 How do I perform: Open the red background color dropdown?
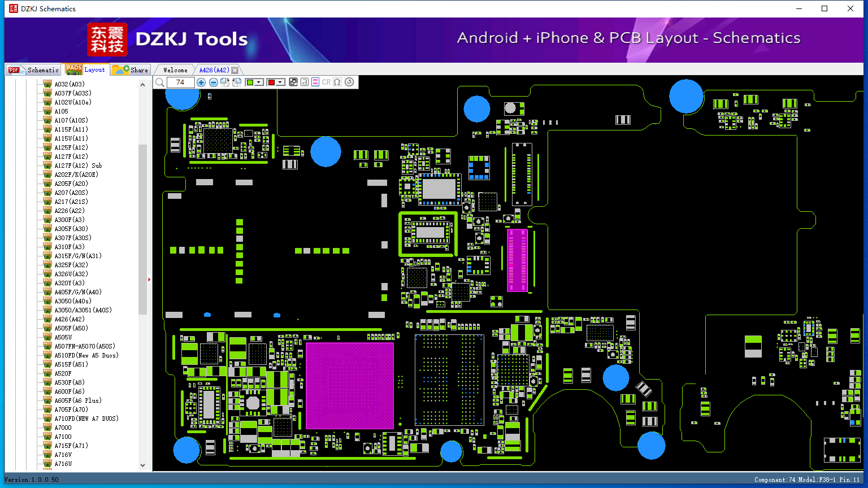coord(280,82)
